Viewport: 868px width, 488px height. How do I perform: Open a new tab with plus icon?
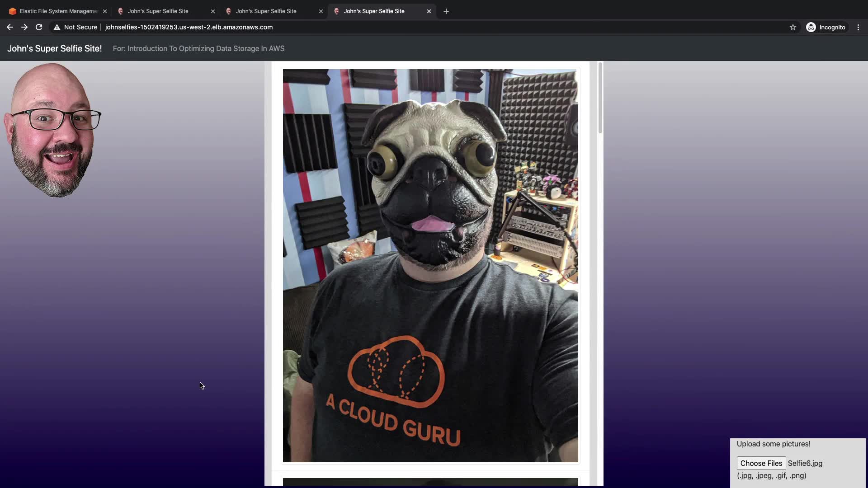pos(446,11)
